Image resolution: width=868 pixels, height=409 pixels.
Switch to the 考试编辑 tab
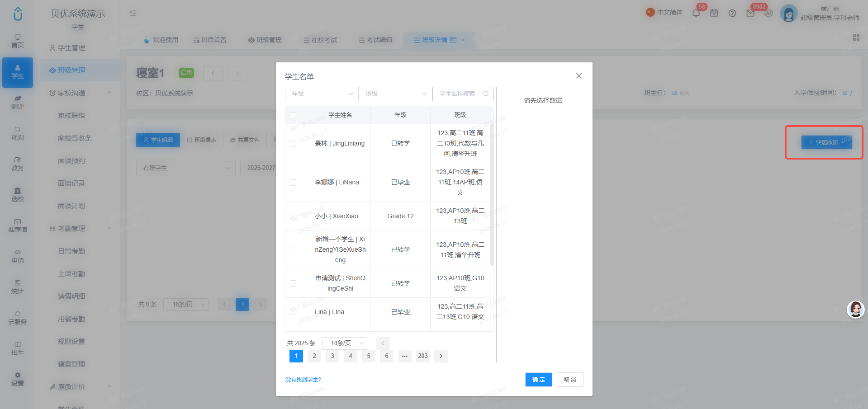pyautogui.click(x=375, y=40)
